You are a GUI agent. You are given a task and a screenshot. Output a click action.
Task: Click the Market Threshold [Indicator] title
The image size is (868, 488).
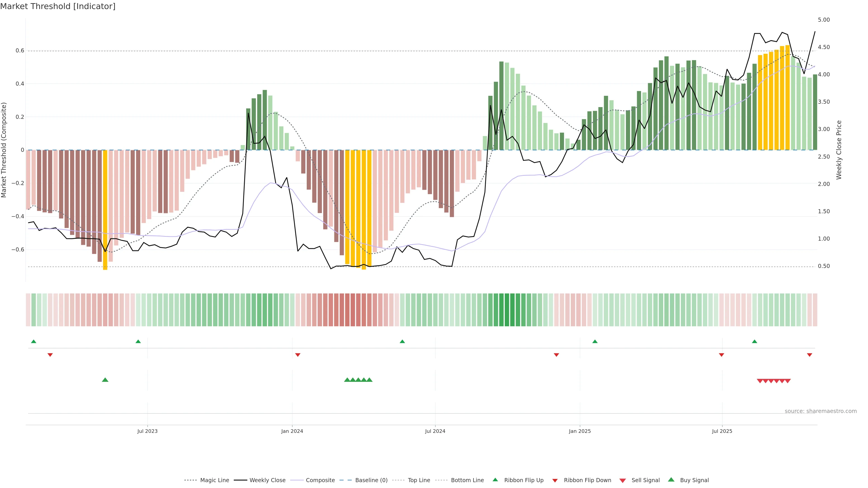[58, 6]
